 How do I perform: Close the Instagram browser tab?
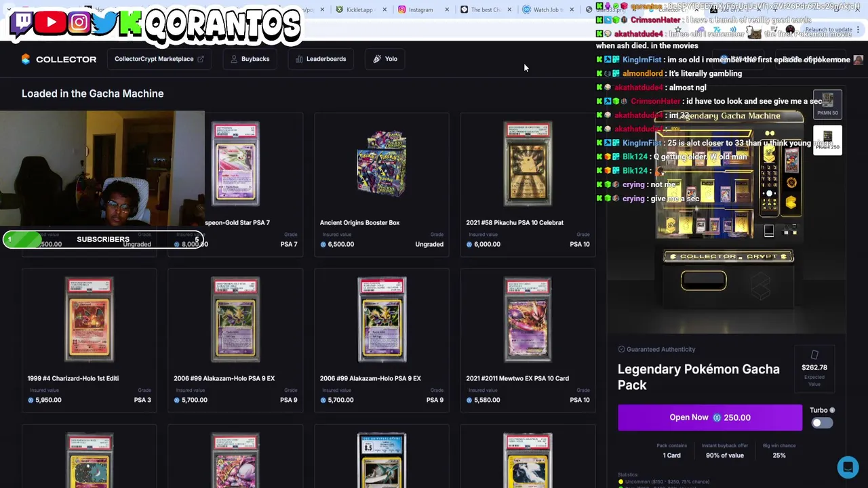tap(447, 9)
